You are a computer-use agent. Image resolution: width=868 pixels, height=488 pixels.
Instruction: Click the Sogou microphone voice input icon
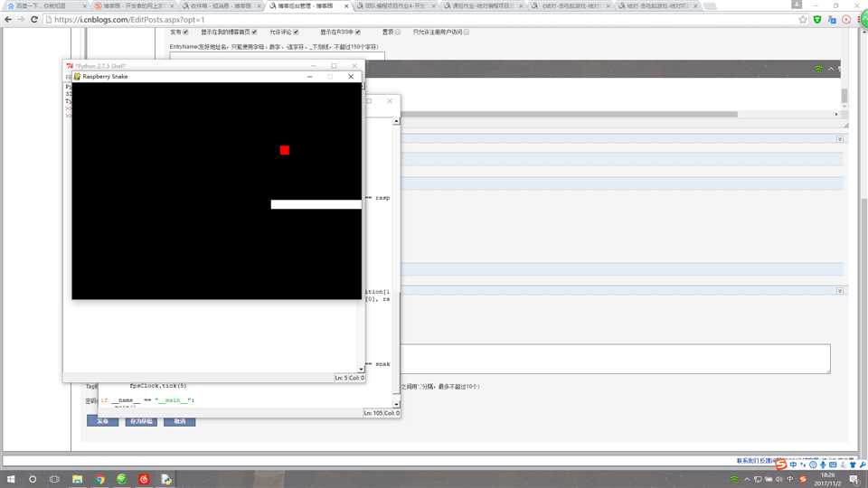[823, 465]
